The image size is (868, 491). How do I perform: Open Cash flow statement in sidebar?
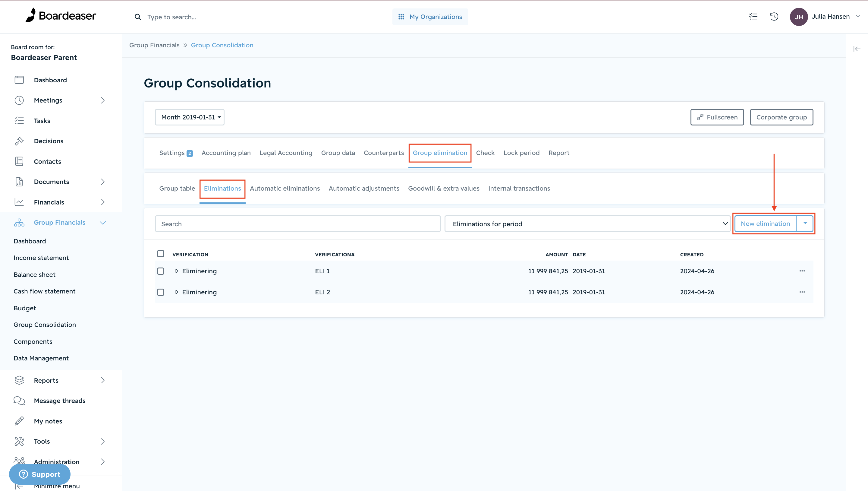pyautogui.click(x=45, y=291)
